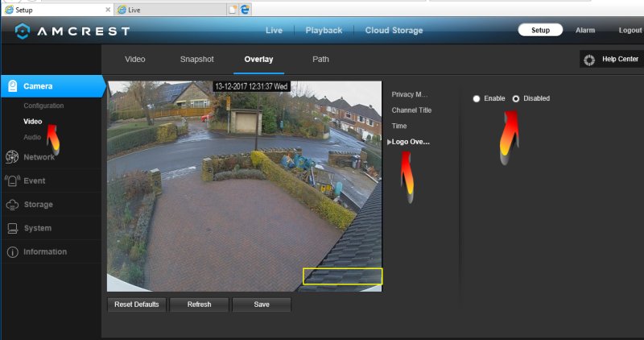Click the Internet Explorer icon on Live tab

click(x=122, y=10)
